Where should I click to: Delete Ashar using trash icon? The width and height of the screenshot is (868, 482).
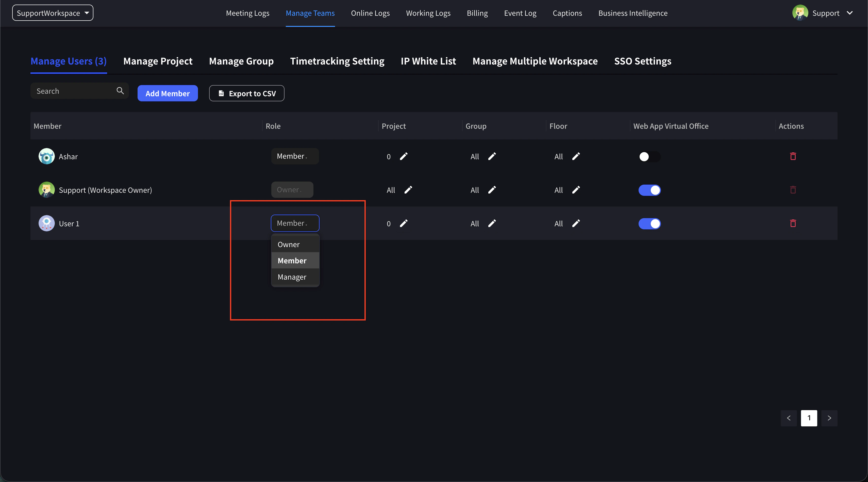[793, 156]
